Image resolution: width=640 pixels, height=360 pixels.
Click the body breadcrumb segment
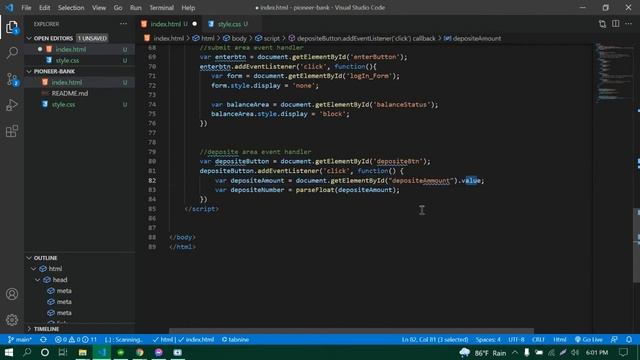[235, 38]
